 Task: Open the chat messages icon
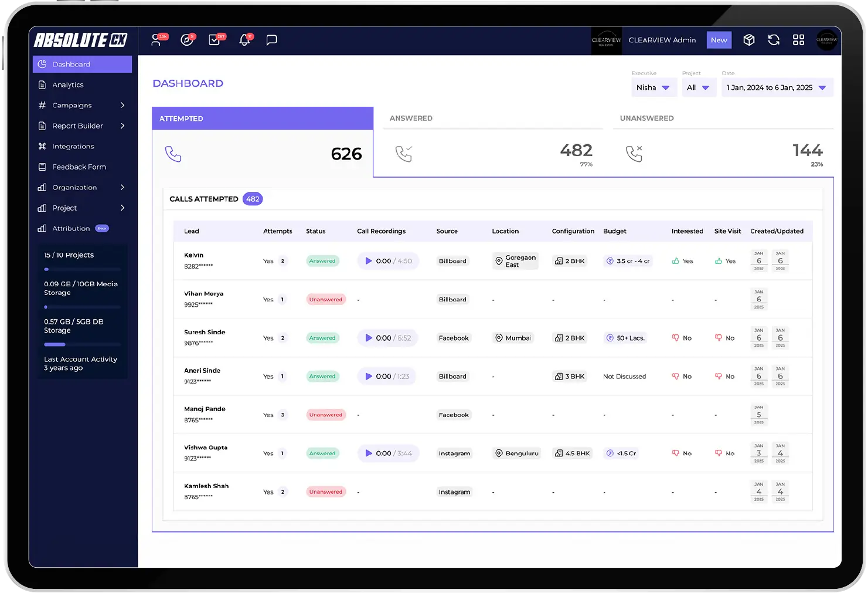(271, 40)
